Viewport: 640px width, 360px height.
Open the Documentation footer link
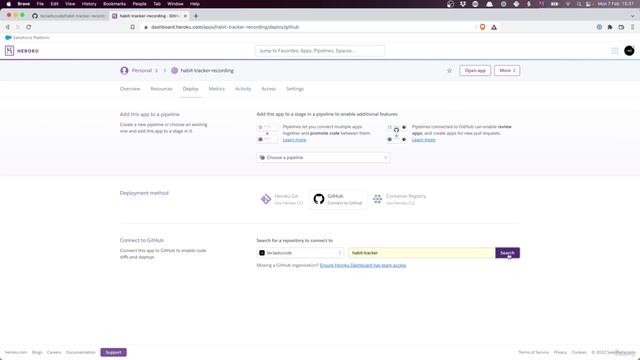point(80,352)
